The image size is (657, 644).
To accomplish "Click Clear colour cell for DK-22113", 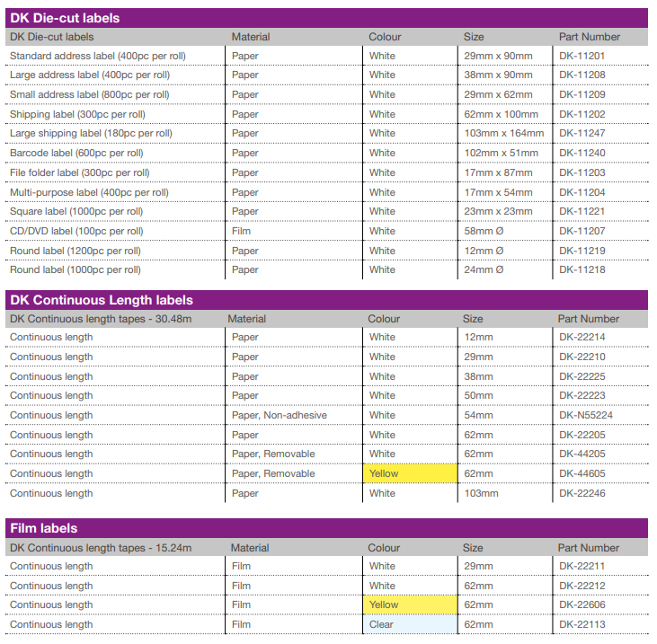I will point(410,624).
